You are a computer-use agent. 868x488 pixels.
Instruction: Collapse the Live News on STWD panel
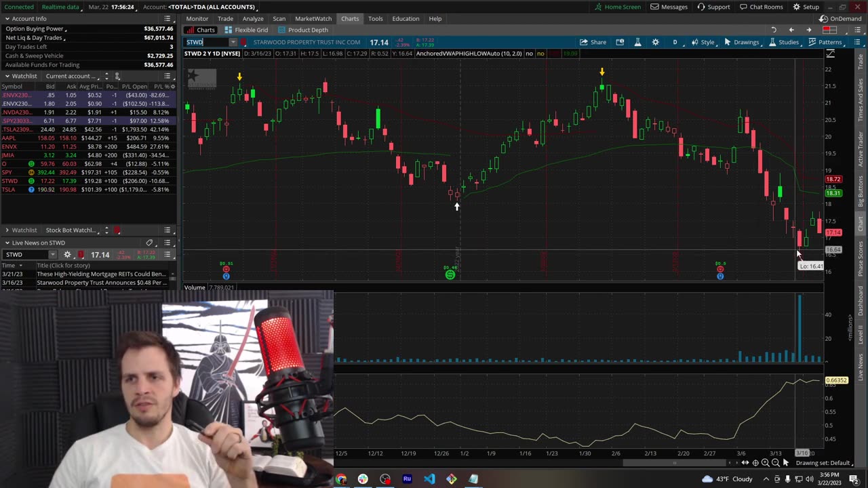pos(7,243)
